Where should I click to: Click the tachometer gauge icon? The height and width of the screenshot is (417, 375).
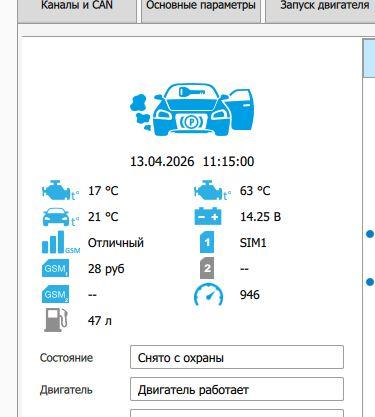tap(209, 294)
